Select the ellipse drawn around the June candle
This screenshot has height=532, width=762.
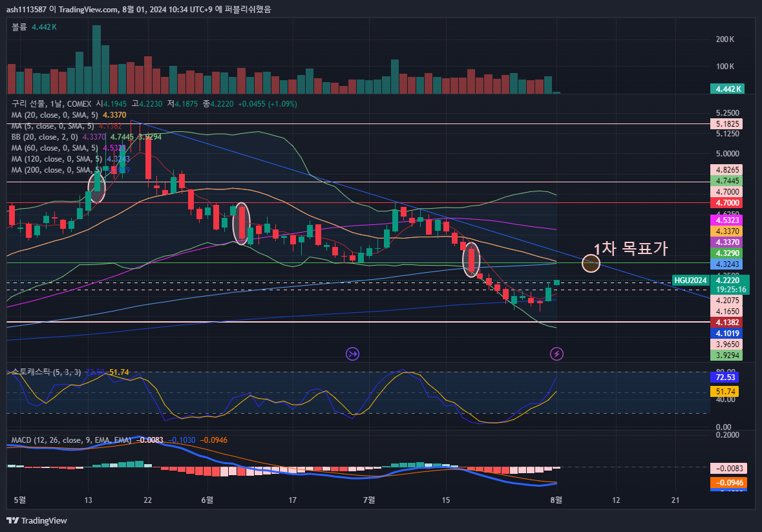pyautogui.click(x=241, y=224)
